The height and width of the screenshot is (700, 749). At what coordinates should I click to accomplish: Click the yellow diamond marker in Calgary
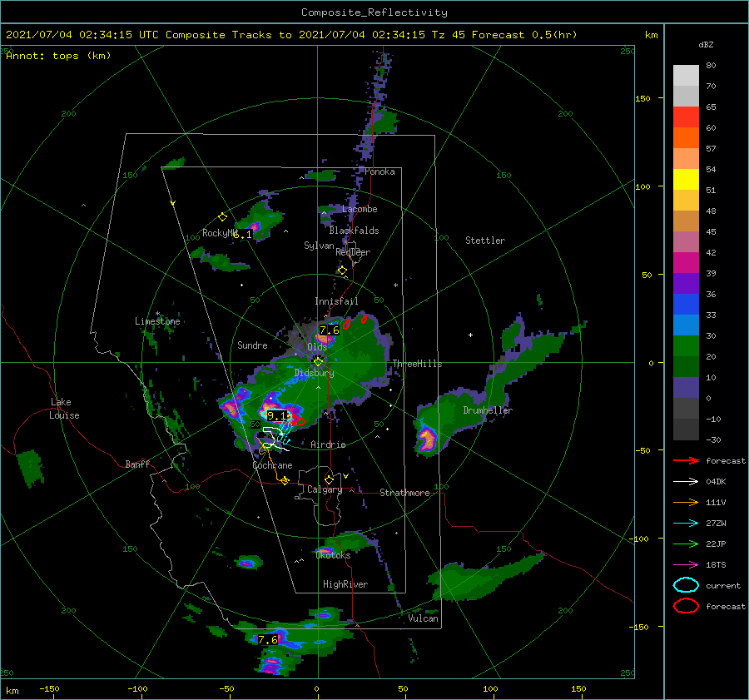tap(329, 479)
